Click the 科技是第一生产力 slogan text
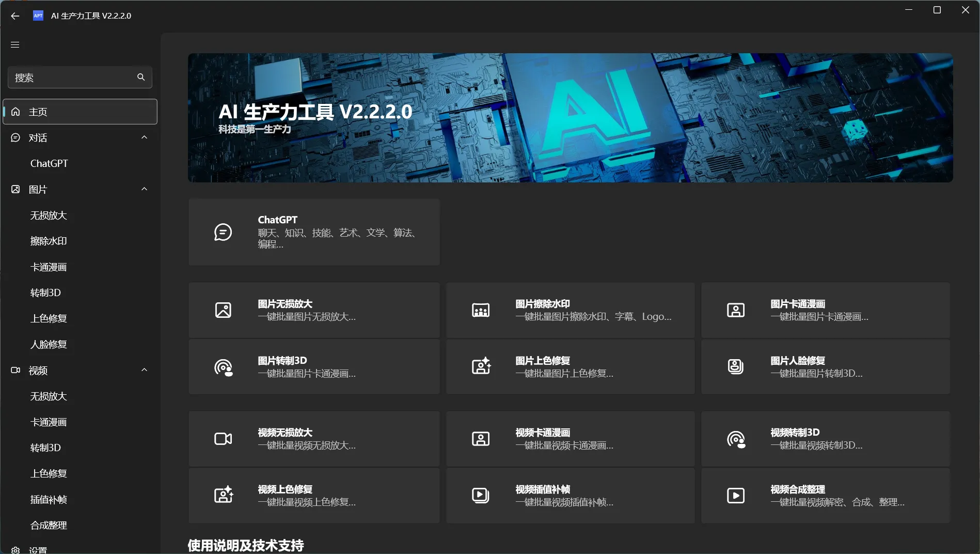The image size is (980, 554). point(255,129)
